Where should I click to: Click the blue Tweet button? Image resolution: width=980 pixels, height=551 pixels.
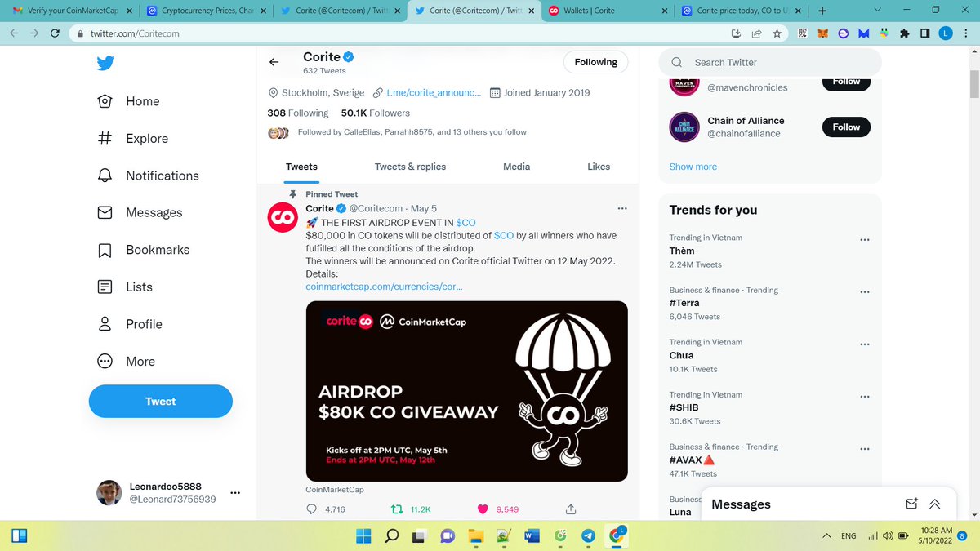pyautogui.click(x=161, y=401)
